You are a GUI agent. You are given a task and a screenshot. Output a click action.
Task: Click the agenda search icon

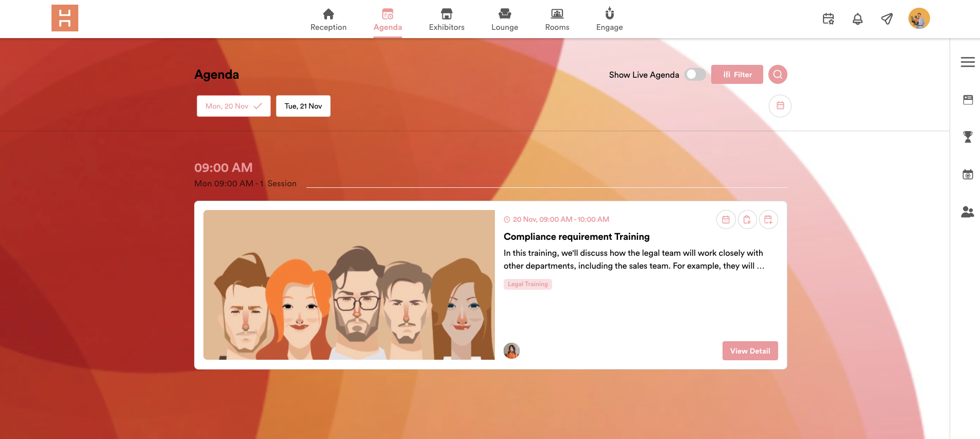coord(778,75)
